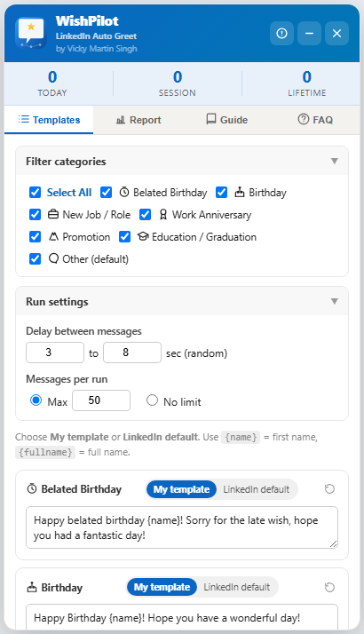Click the 'Messages per run' label

point(67,379)
